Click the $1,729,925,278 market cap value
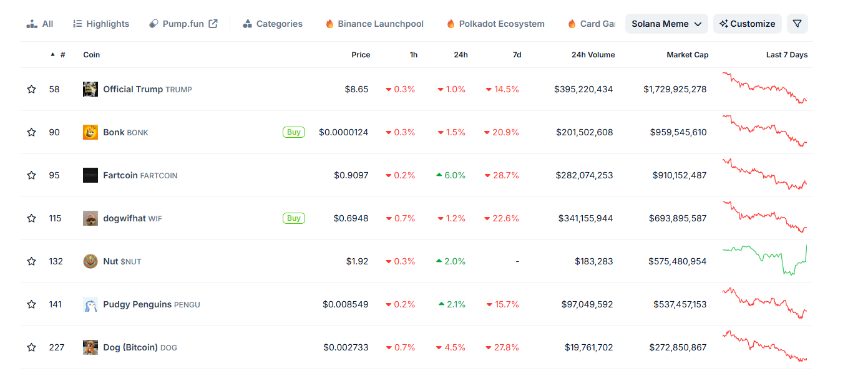The width and height of the screenshot is (868, 371). (x=675, y=89)
